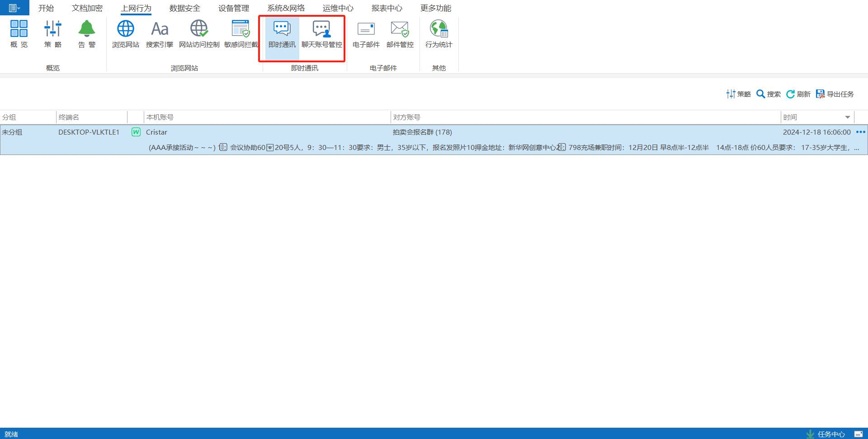
Task: Click the 刷新 refresh button
Action: pyautogui.click(x=798, y=94)
